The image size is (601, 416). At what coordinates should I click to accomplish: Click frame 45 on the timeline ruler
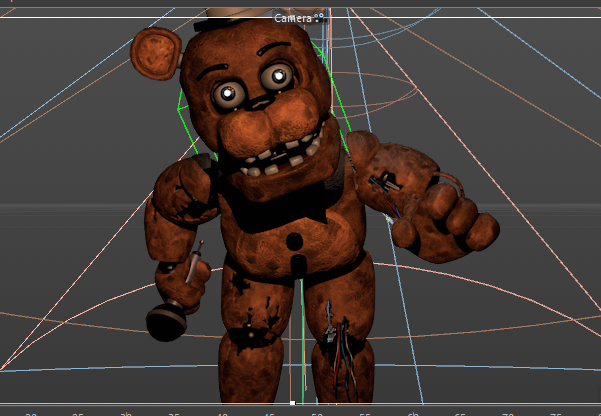pyautogui.click(x=269, y=414)
